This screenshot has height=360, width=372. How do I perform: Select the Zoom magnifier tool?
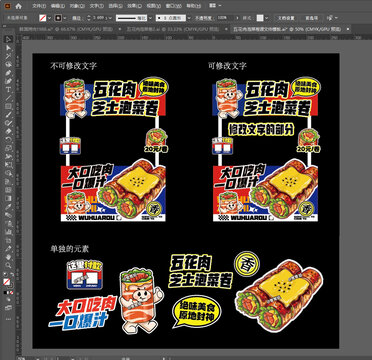pyautogui.click(x=8, y=265)
